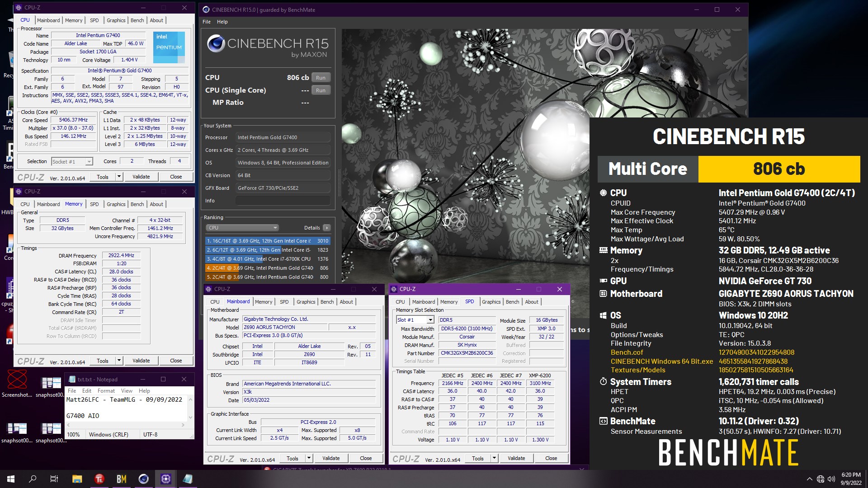Click Cinebench title bar app icon
Screen dimensions: 868x488
coord(206,9)
